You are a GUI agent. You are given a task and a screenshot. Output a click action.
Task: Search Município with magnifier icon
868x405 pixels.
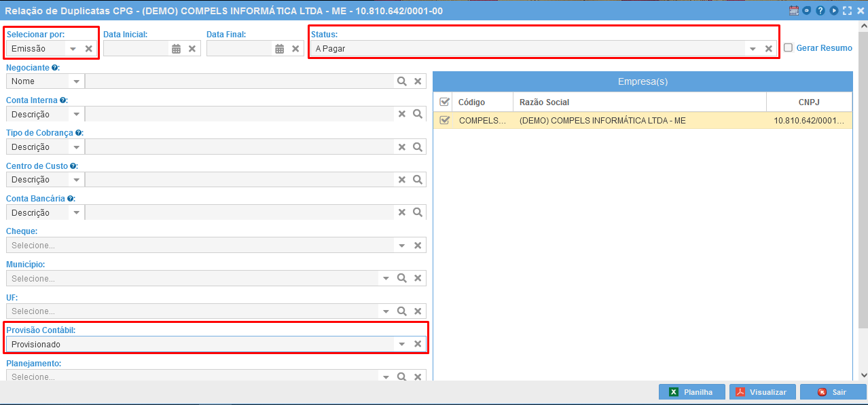pos(402,278)
